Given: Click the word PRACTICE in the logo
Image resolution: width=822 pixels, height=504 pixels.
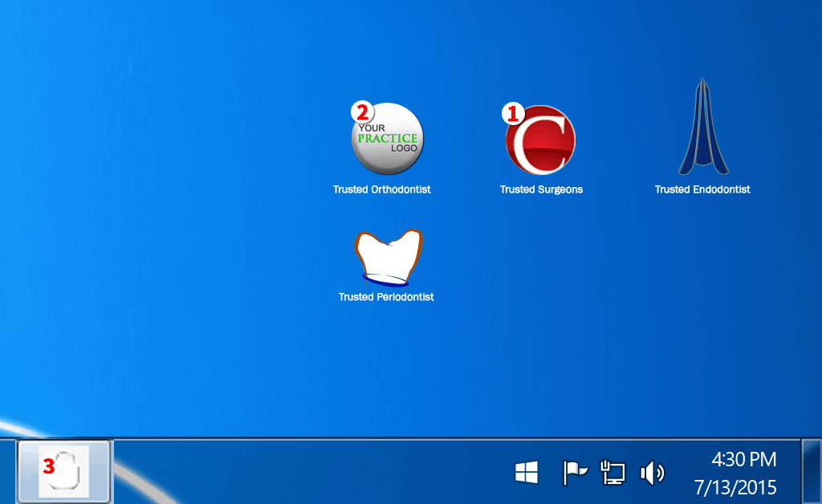Looking at the screenshot, I should (x=387, y=138).
